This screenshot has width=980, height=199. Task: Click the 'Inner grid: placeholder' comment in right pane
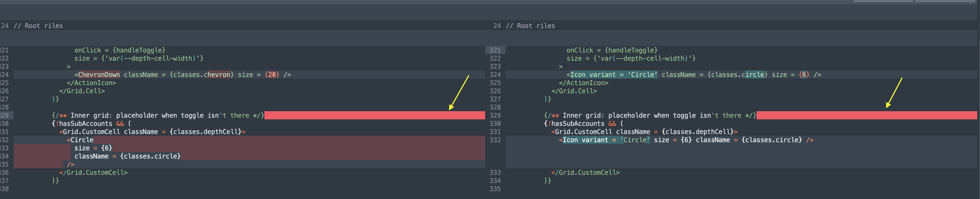(x=650, y=116)
